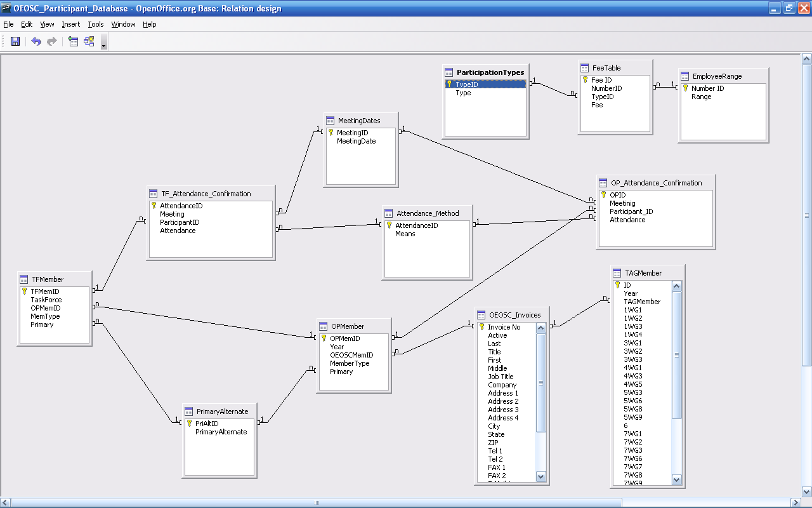This screenshot has height=508, width=812.
Task: Open the Insert menu
Action: coord(70,24)
